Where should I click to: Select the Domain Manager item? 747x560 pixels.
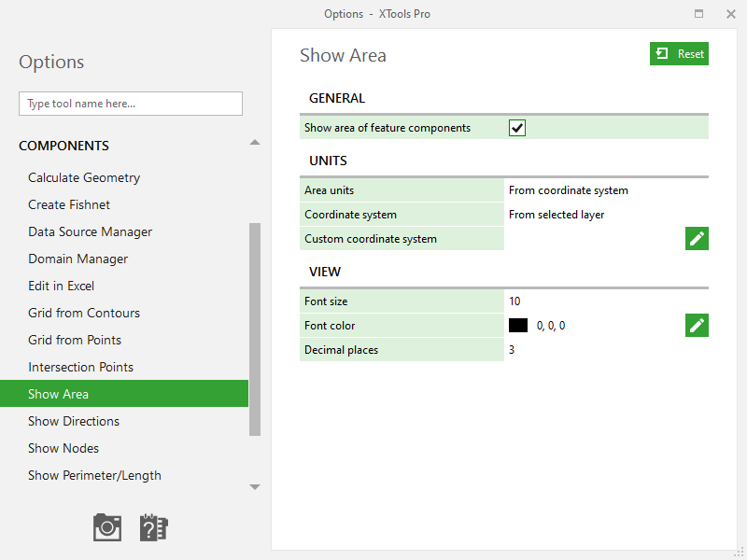(x=78, y=259)
